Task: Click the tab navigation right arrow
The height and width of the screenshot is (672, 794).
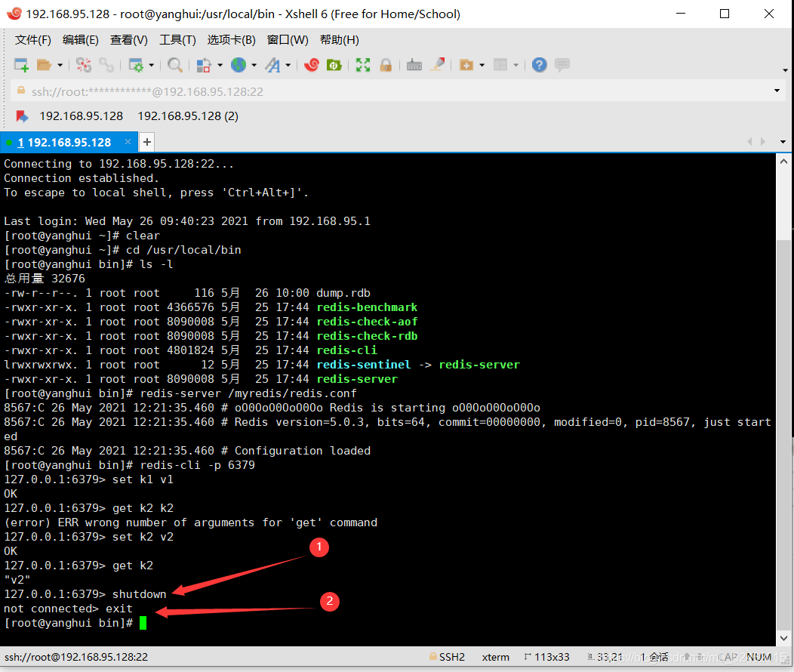Action: coord(762,142)
